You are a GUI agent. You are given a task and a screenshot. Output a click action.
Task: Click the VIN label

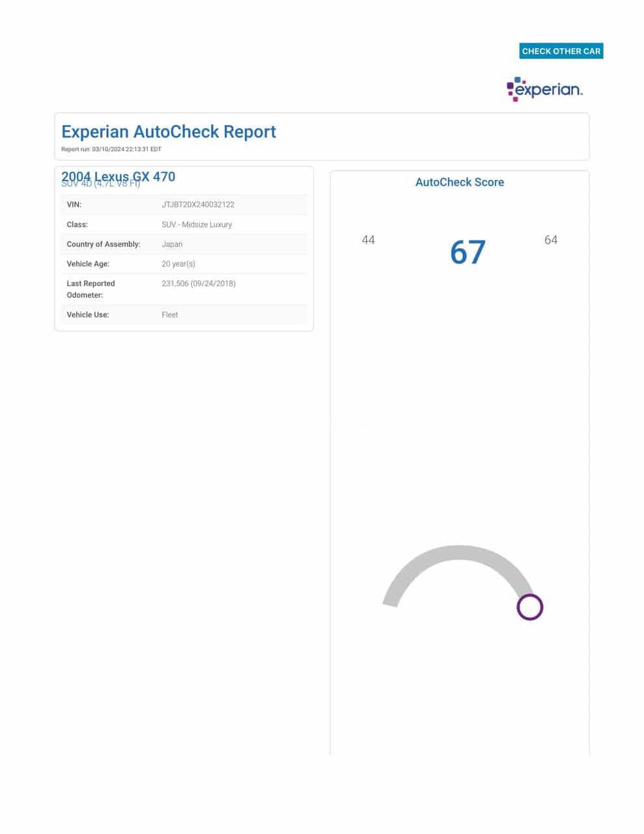[x=74, y=205]
